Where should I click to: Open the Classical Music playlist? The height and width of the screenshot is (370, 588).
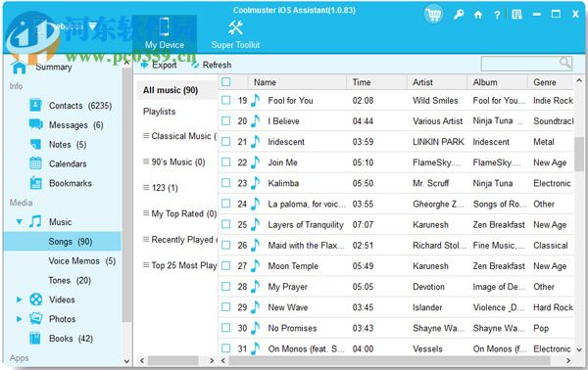[179, 136]
